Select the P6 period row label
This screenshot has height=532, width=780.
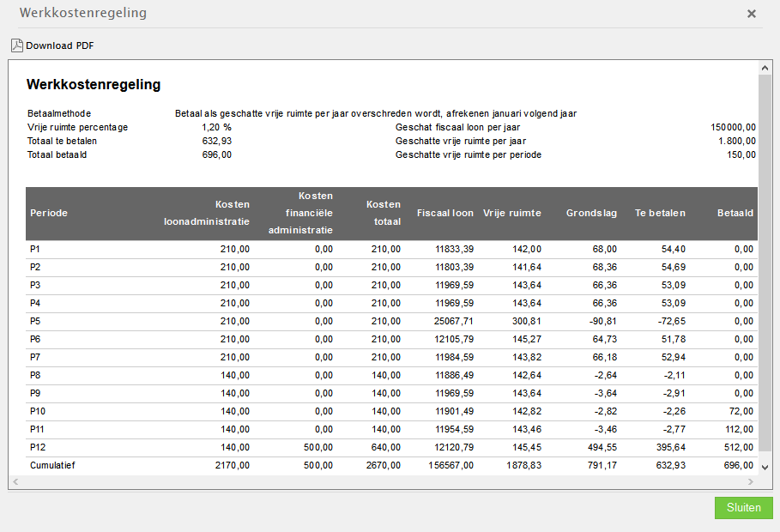pyautogui.click(x=35, y=339)
